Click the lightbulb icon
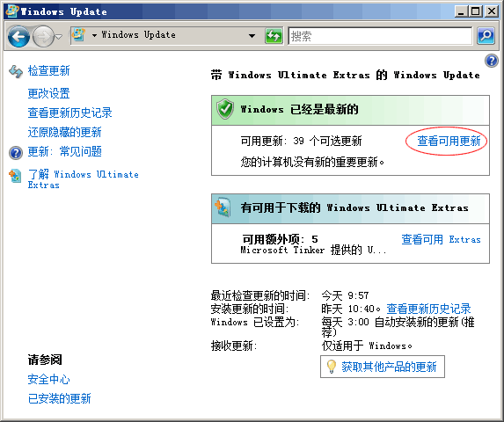504x422 pixels. [331, 367]
